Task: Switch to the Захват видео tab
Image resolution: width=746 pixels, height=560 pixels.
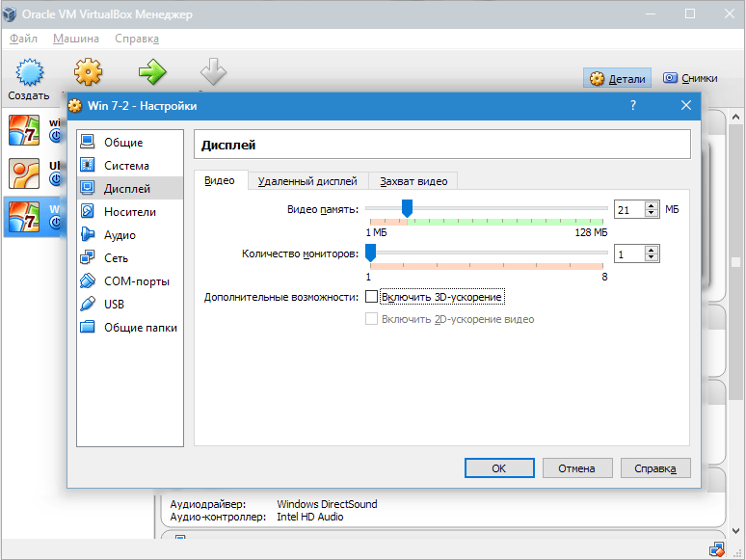Action: tap(413, 181)
